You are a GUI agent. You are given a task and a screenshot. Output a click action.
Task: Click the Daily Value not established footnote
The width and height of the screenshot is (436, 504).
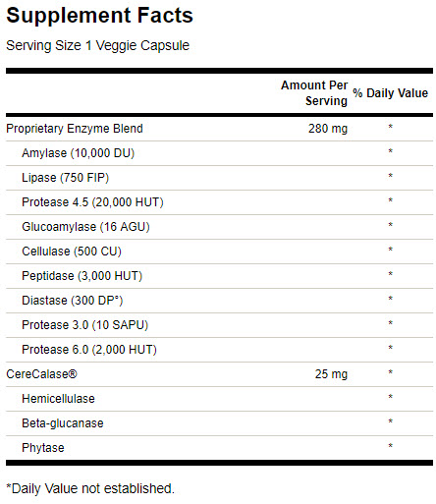click(90, 488)
